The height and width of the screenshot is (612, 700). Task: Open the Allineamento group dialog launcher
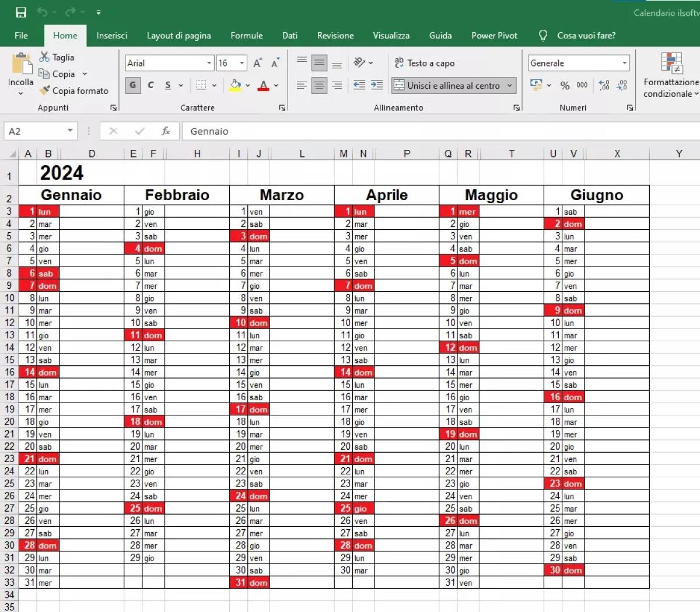tap(516, 107)
